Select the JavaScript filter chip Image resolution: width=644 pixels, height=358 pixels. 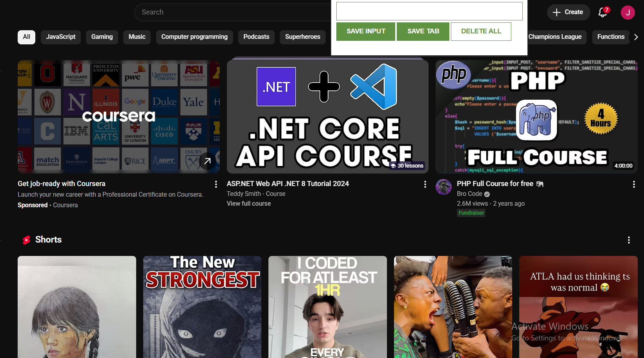pyautogui.click(x=61, y=37)
